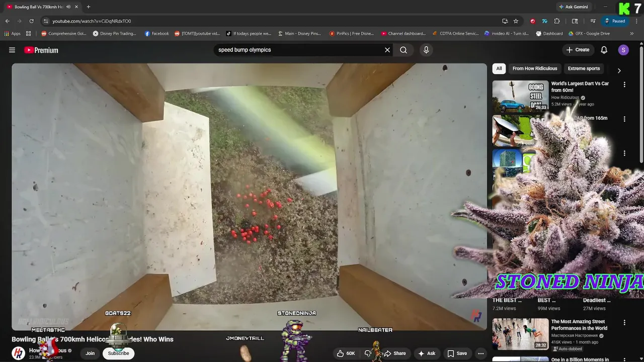Start voice search with microphone
The width and height of the screenshot is (644, 362).
click(426, 50)
